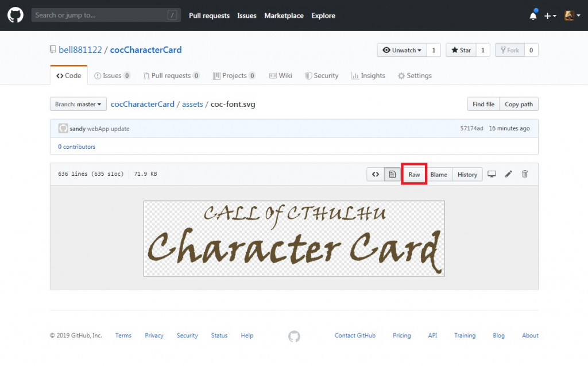588x366 pixels.
Task: Open Blog footer link
Action: [498, 335]
